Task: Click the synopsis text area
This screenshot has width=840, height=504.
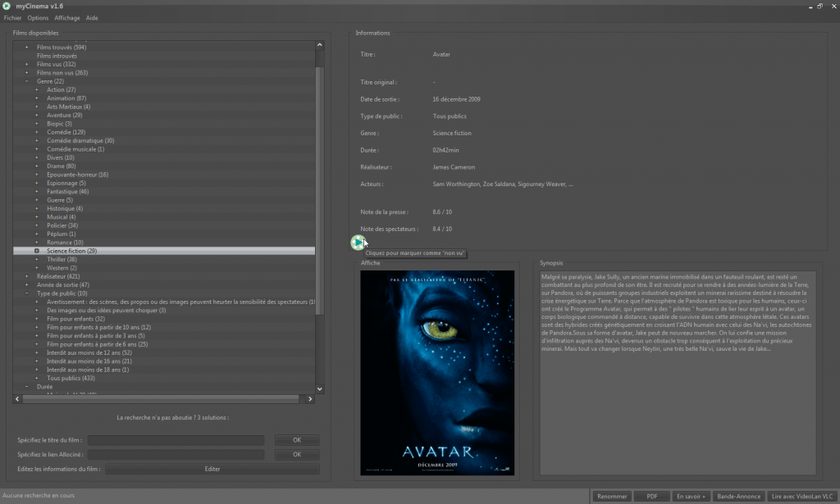Action: tap(678, 373)
